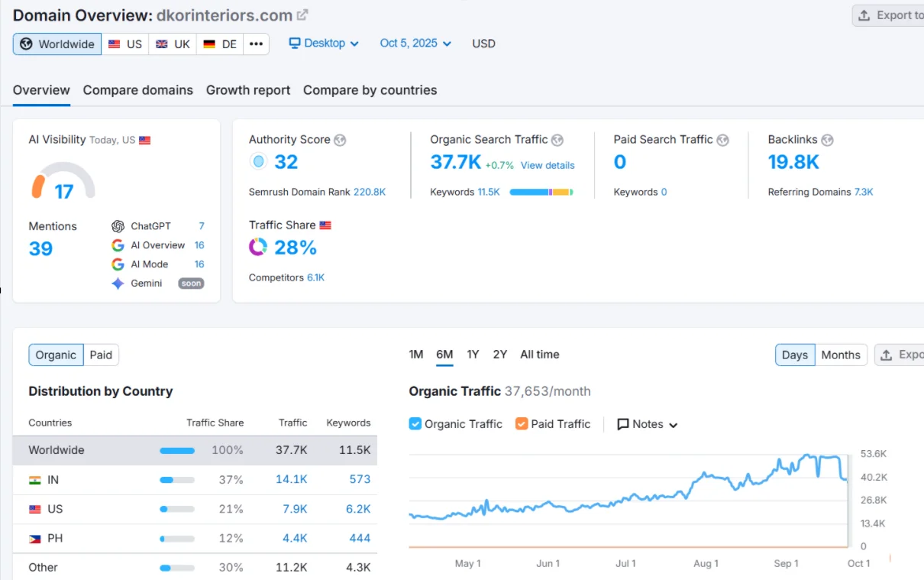Click the UK flag icon in region bar
Image resolution: width=924 pixels, height=580 pixels.
[161, 44]
